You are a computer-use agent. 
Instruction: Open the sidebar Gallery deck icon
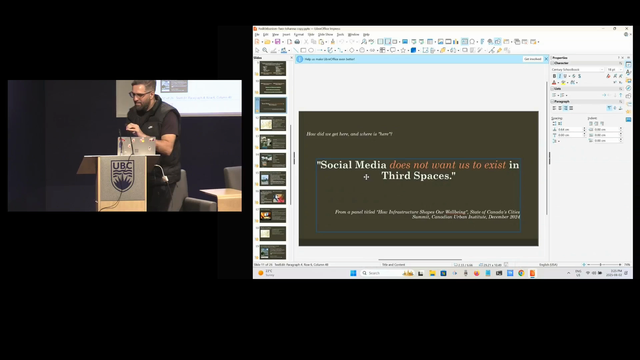[628, 80]
